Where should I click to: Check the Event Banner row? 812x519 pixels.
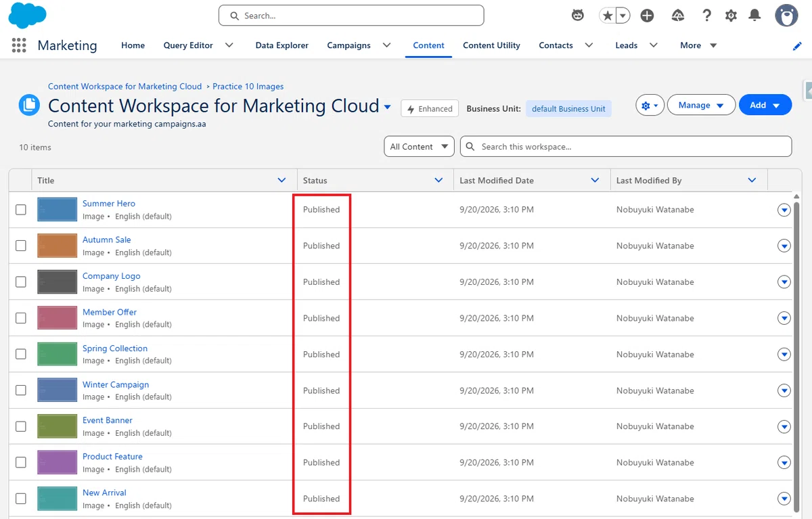[x=21, y=426]
